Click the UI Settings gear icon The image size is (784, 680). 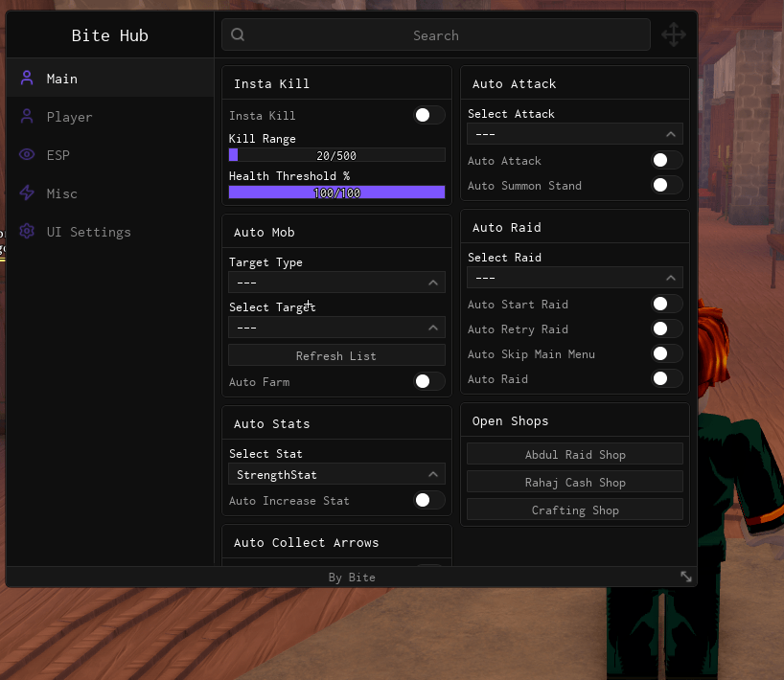(x=27, y=231)
